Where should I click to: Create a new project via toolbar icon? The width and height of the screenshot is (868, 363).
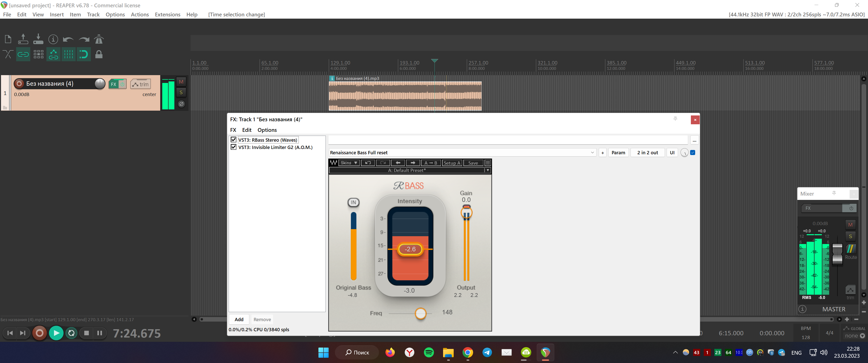8,39
